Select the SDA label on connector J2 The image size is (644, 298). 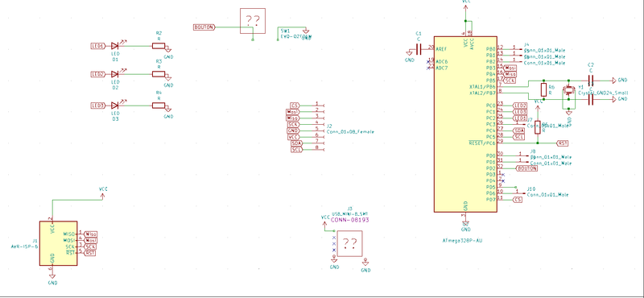point(296,143)
